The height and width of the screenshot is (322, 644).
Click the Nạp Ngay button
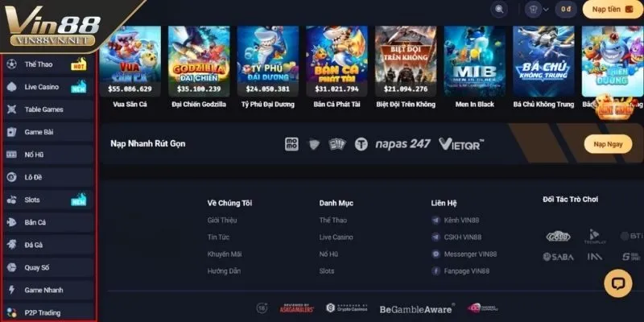pos(608,144)
